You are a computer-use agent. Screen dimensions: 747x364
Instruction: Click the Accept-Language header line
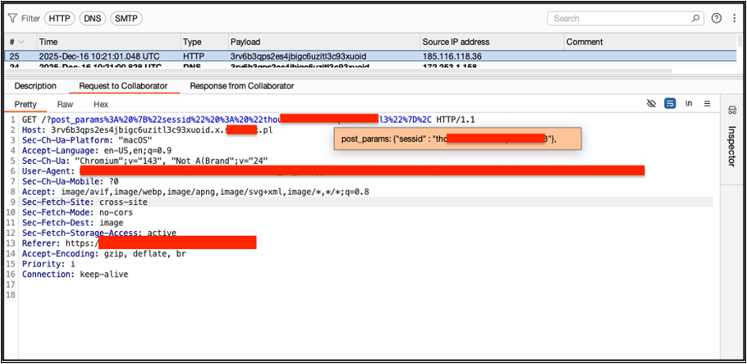coord(97,151)
